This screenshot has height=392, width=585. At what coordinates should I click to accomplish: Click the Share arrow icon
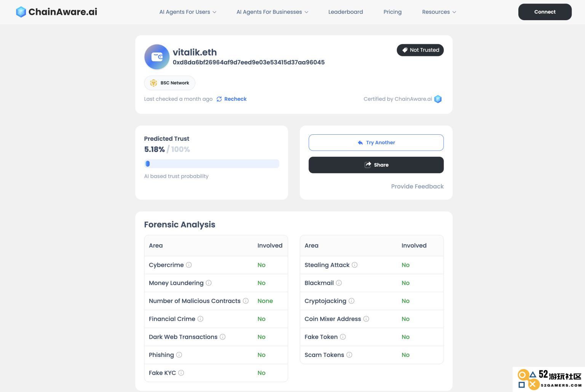tap(368, 165)
